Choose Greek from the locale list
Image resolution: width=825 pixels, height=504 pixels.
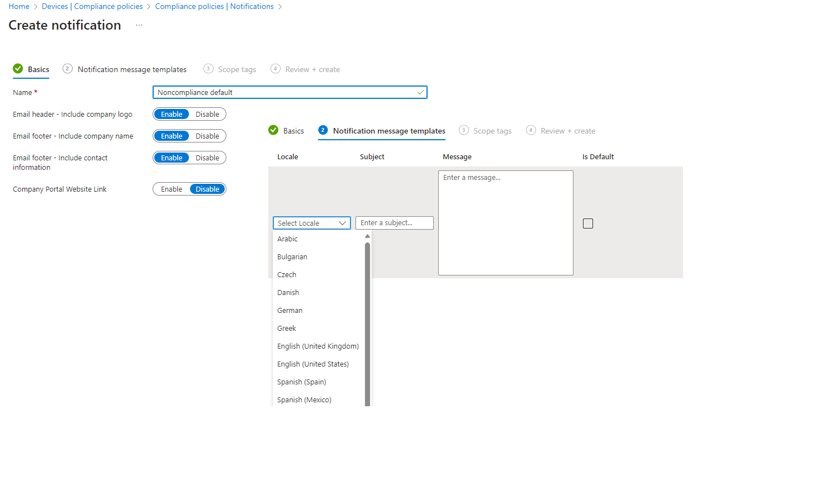319,328
